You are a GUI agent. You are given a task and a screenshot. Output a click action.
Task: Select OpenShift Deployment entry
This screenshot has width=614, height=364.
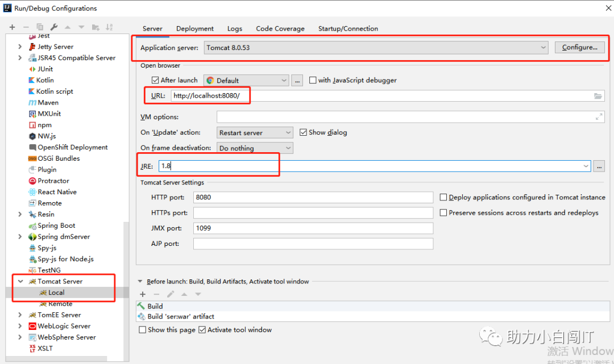click(x=72, y=148)
